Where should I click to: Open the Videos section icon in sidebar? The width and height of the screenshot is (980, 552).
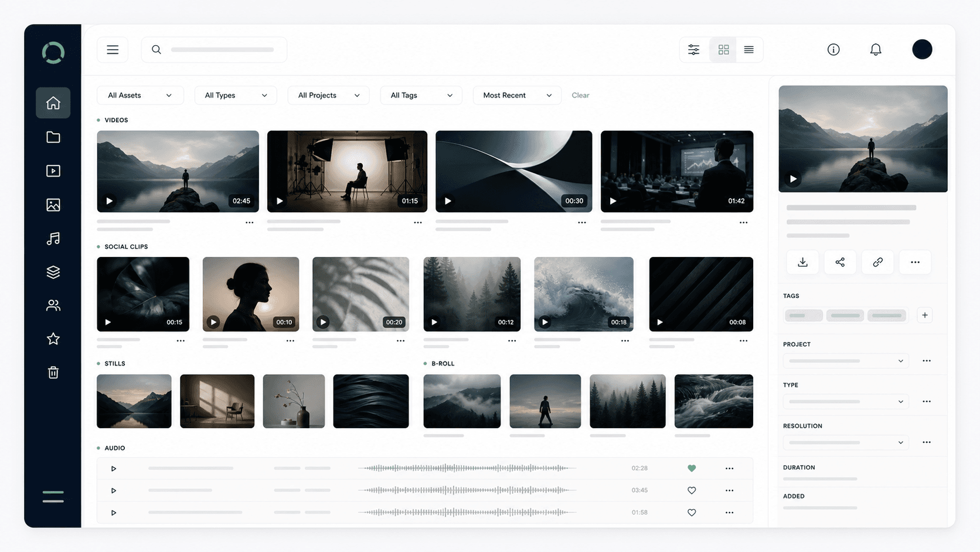tap(53, 171)
